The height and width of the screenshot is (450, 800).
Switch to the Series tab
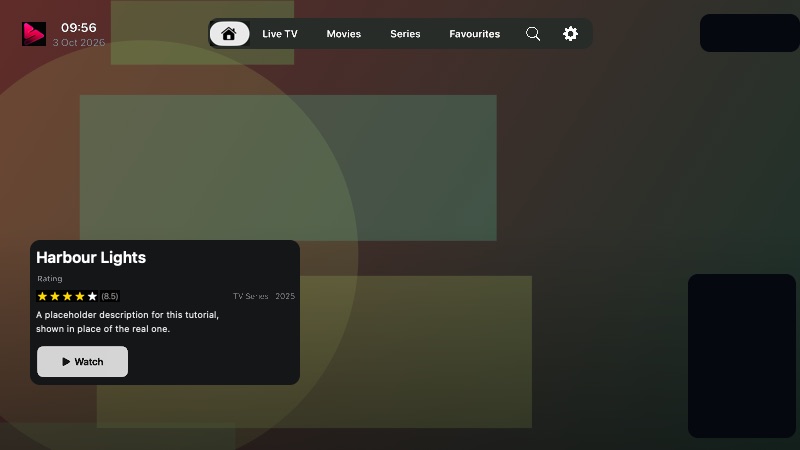point(405,34)
